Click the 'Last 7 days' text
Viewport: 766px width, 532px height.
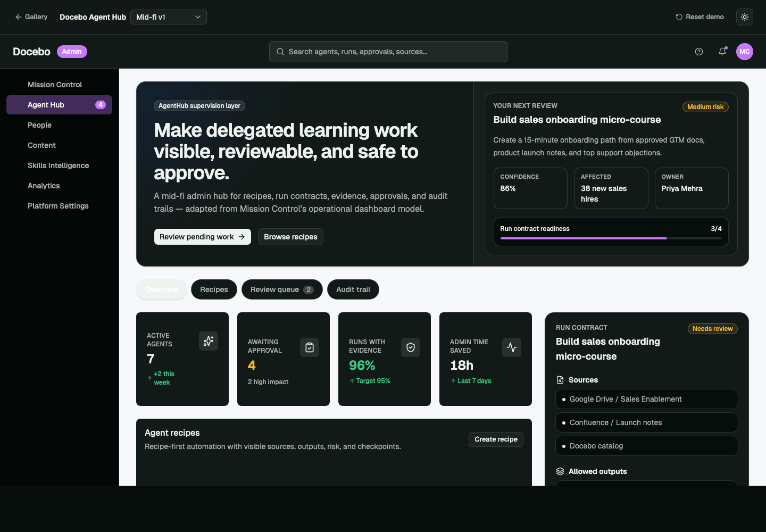point(474,381)
